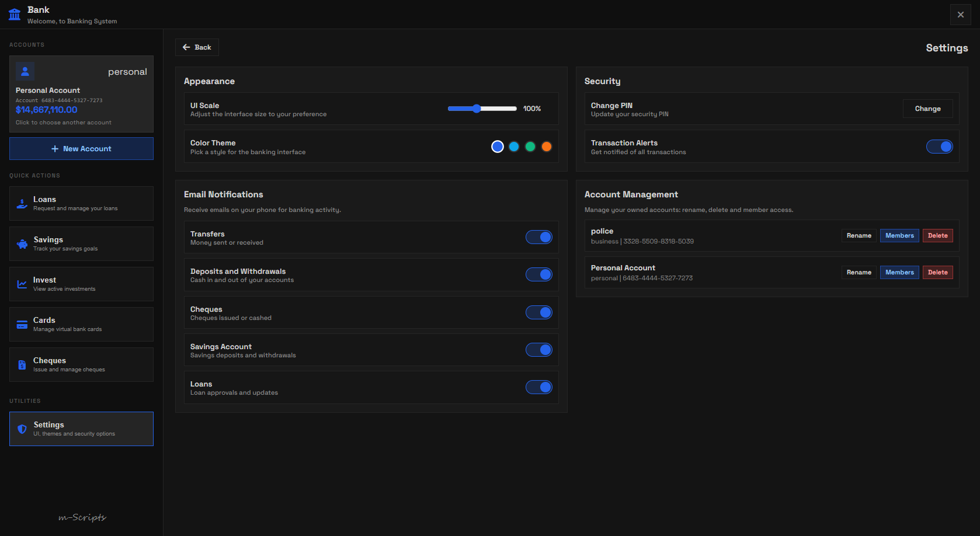Open the Cards management page
Image resolution: width=980 pixels, height=536 pixels.
click(81, 324)
